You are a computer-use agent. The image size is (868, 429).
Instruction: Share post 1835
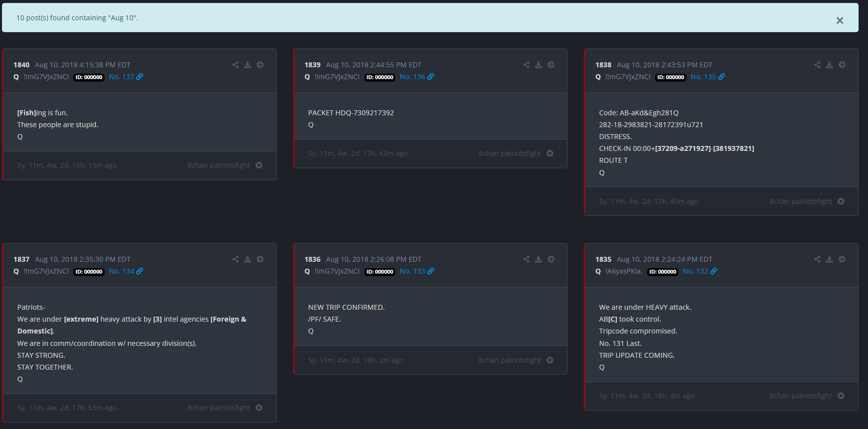[817, 259]
